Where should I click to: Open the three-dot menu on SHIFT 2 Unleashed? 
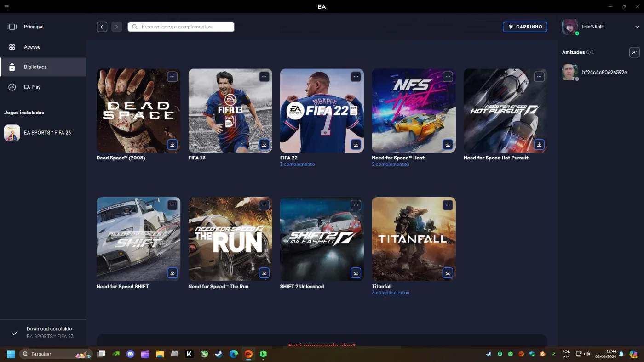(x=356, y=205)
